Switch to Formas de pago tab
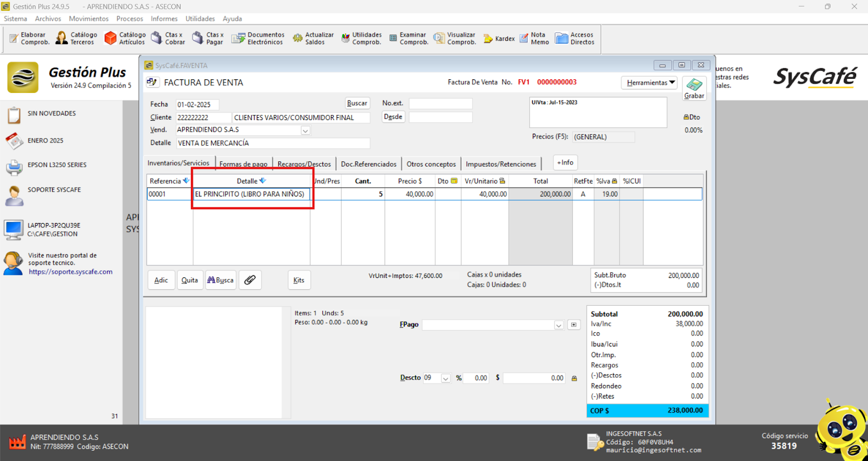 243,164
